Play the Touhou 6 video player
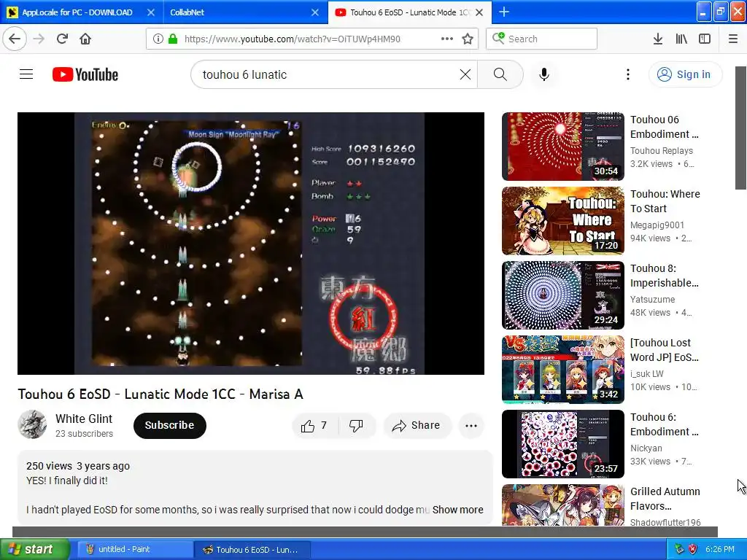This screenshot has height=560, width=747. [251, 244]
